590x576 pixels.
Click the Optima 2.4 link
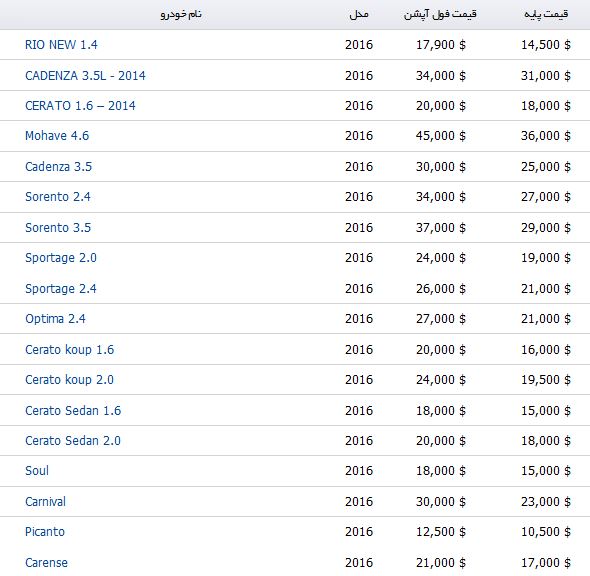55,319
